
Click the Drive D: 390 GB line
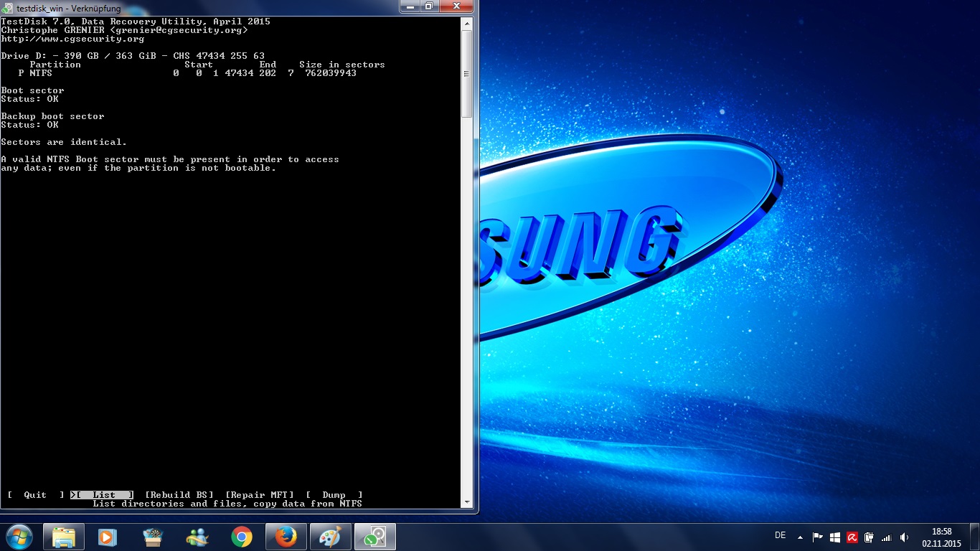(133, 56)
